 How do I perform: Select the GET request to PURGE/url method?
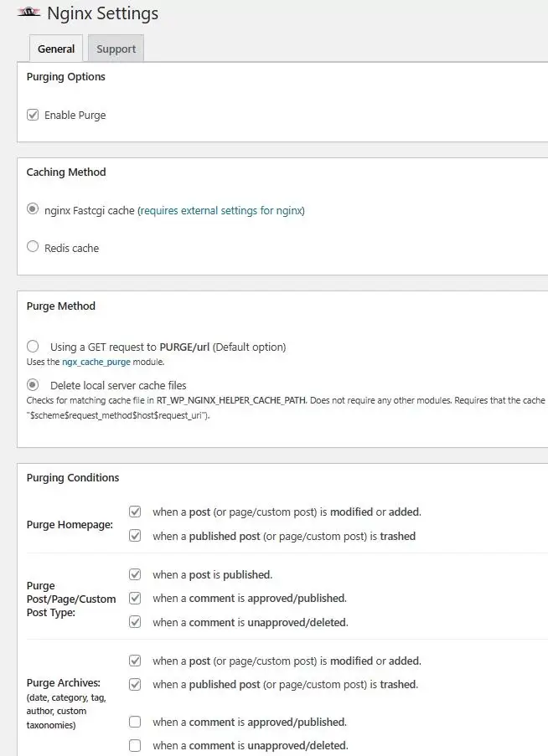pos(34,346)
